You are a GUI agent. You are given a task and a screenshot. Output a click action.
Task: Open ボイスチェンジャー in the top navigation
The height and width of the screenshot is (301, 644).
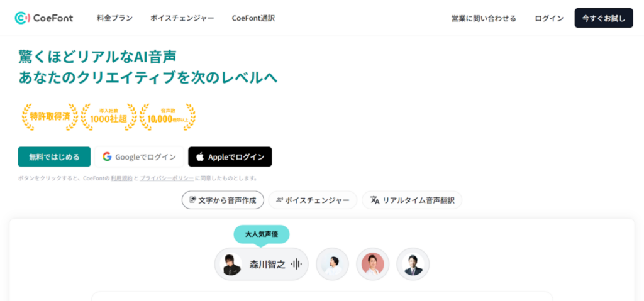point(182,18)
